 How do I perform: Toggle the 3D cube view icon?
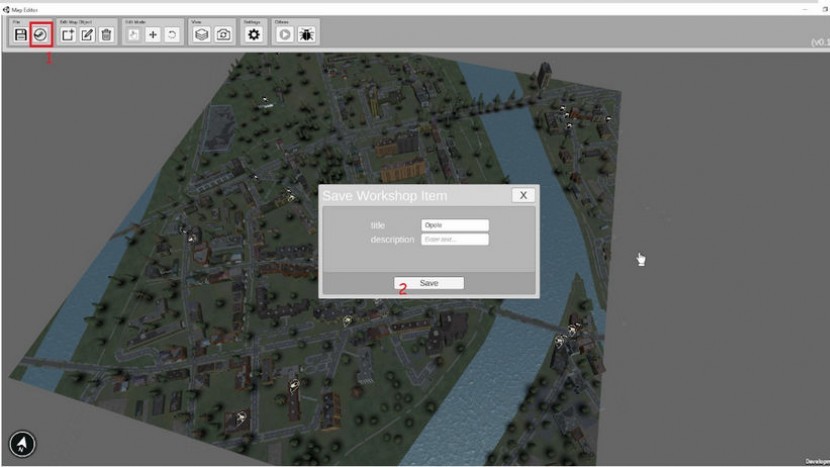[201, 34]
